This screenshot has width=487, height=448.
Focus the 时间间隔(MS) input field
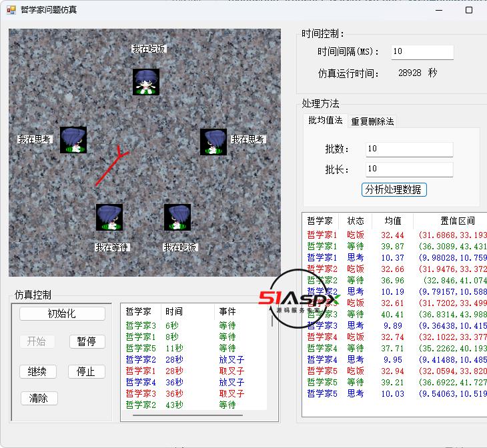coord(422,52)
